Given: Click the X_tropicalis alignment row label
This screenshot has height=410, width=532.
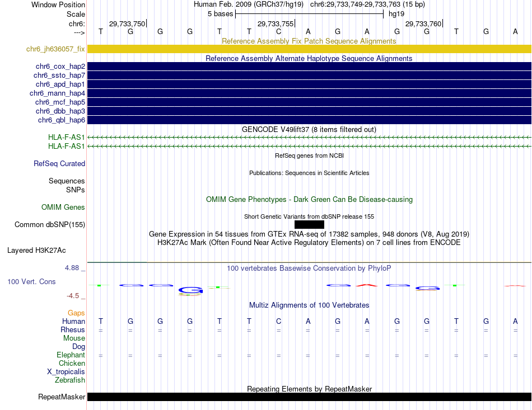Looking at the screenshot, I should point(66,372).
